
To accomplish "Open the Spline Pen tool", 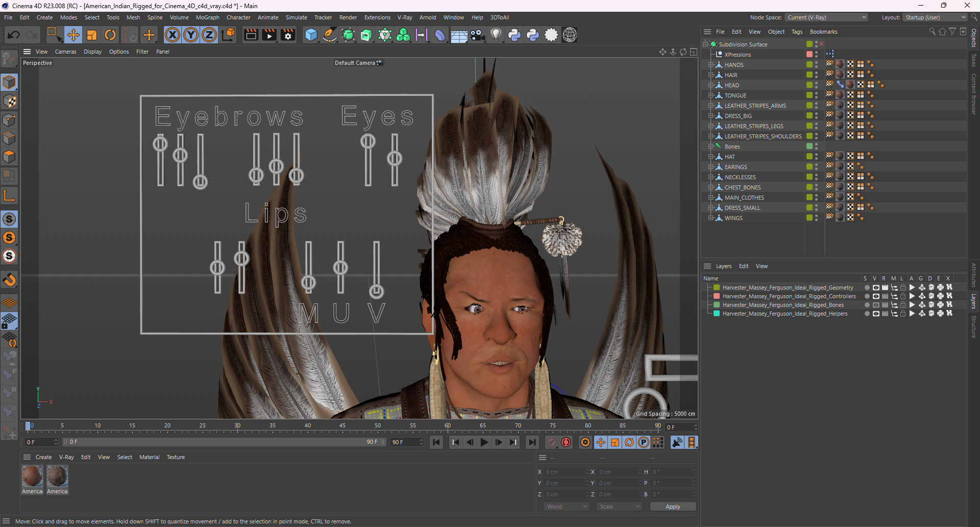I will click(330, 35).
